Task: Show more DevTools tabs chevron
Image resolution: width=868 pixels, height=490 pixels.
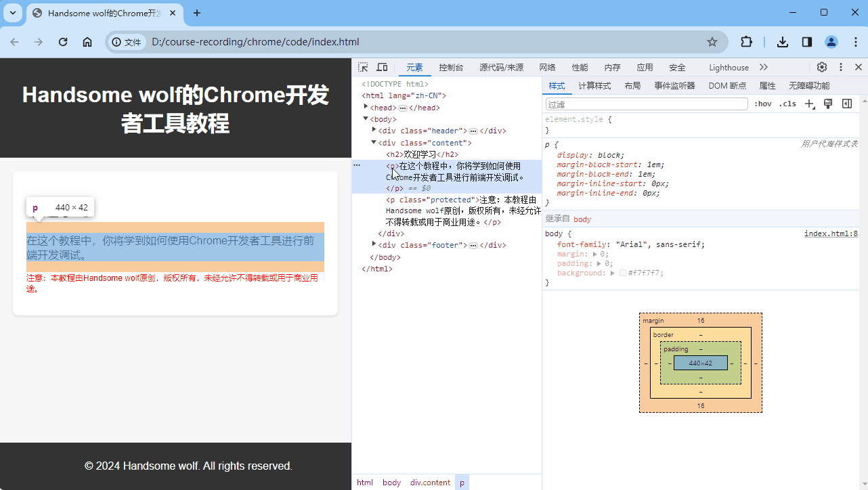Action: 764,67
